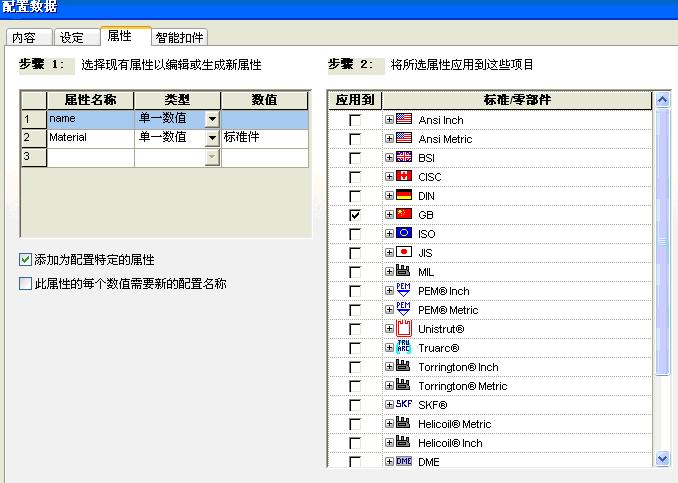Click the Ansi Inch US flag icon
The image size is (678, 483).
[x=404, y=119]
